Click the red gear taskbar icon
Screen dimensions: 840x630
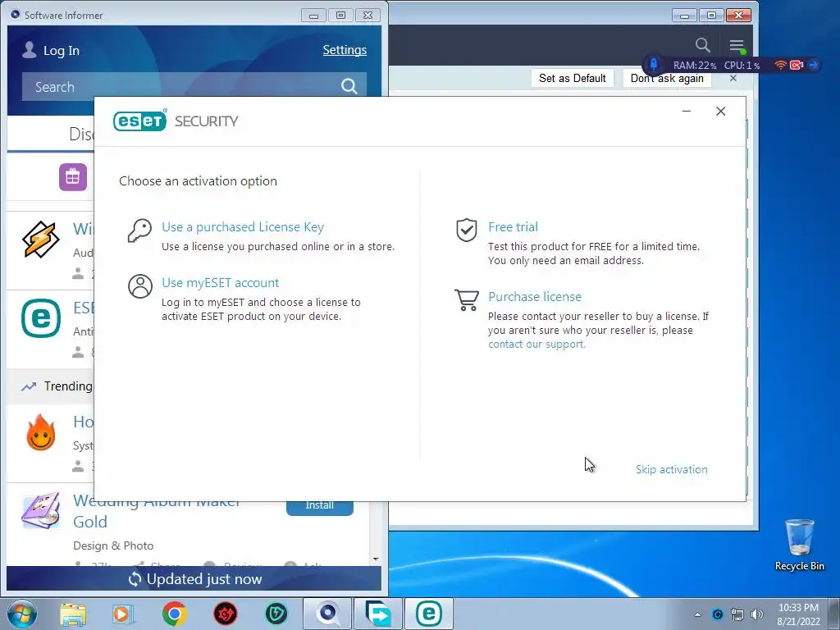226,614
